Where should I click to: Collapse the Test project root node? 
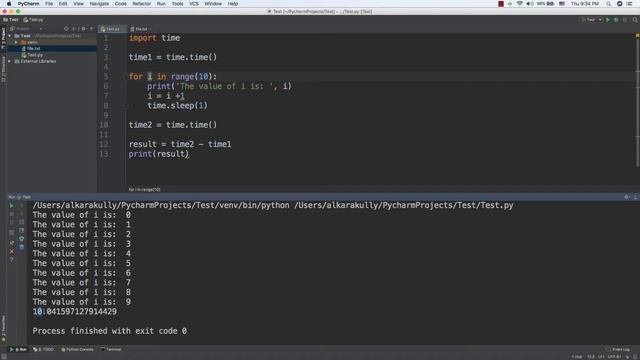10,36
